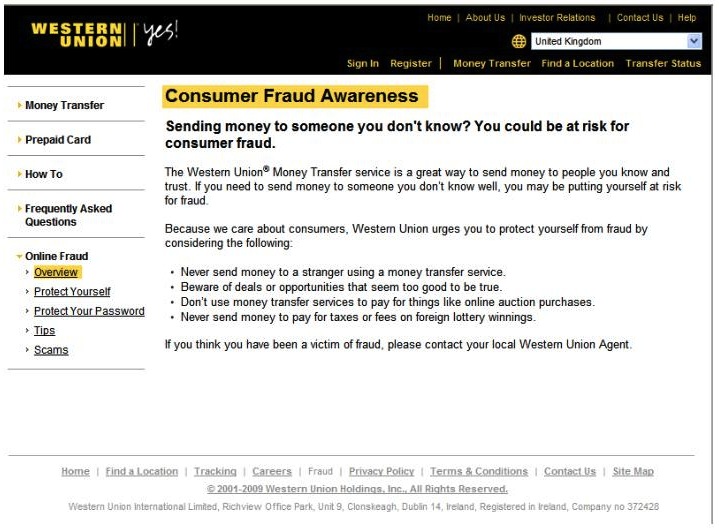Expand the Prepaid Card sidebar section
The width and height of the screenshot is (719, 532).
tap(58, 140)
